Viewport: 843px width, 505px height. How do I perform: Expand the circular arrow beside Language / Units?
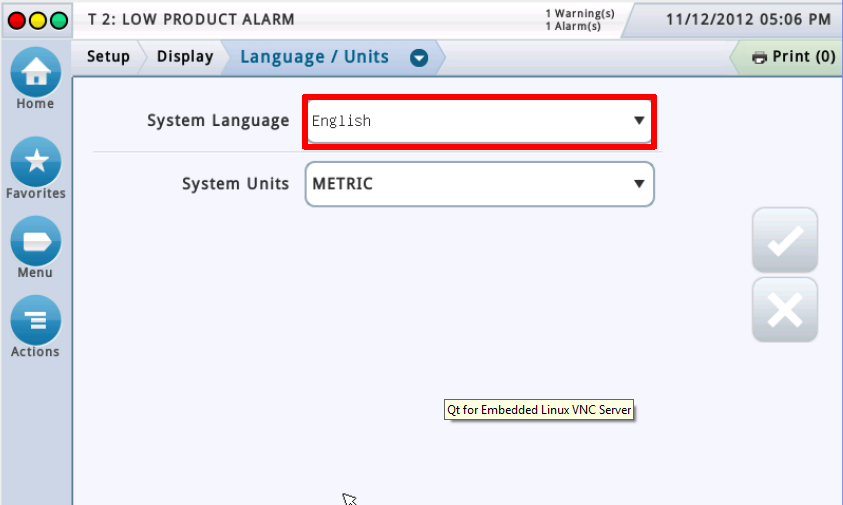click(419, 57)
